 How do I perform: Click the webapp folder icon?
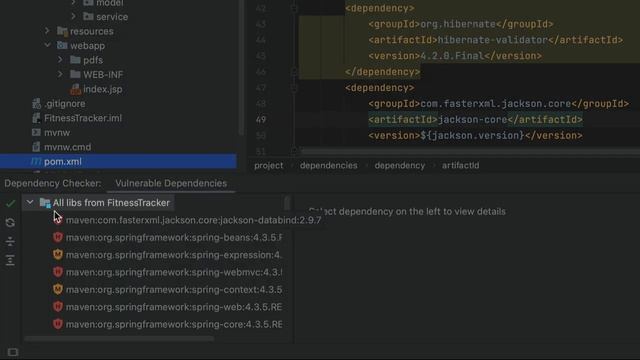pyautogui.click(x=62, y=45)
